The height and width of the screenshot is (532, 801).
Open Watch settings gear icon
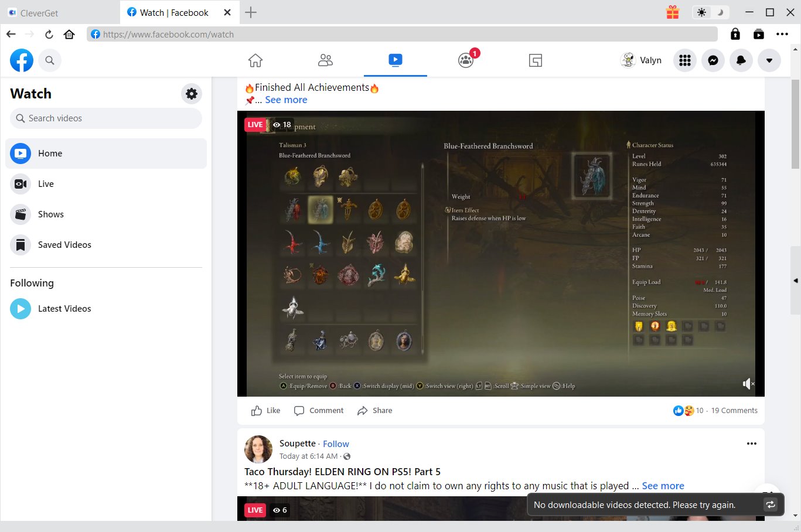click(x=192, y=94)
